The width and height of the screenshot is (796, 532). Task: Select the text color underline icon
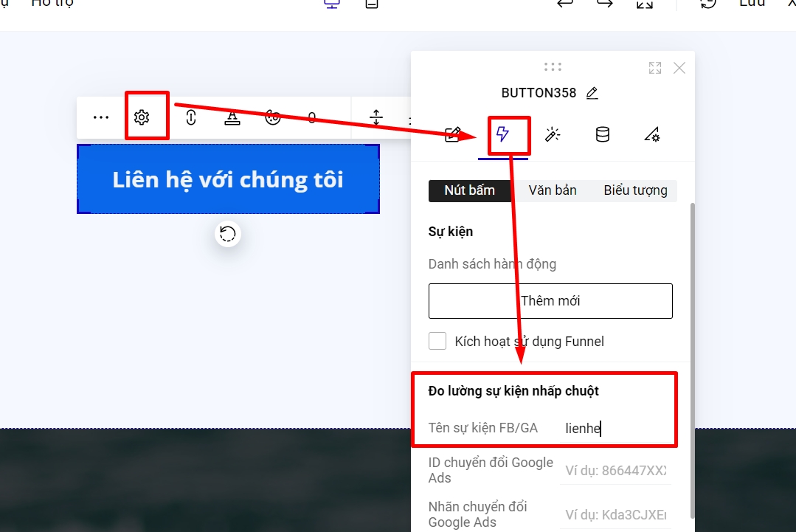pos(232,117)
